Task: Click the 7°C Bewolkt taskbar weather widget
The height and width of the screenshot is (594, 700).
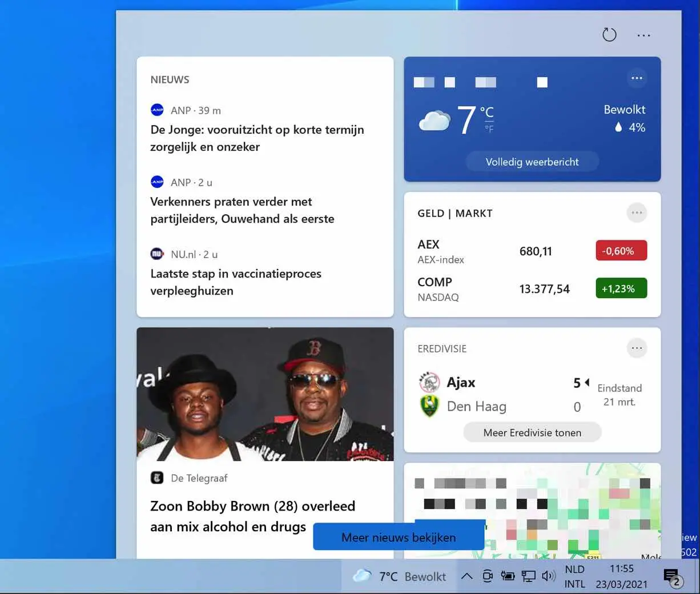Action: point(400,576)
